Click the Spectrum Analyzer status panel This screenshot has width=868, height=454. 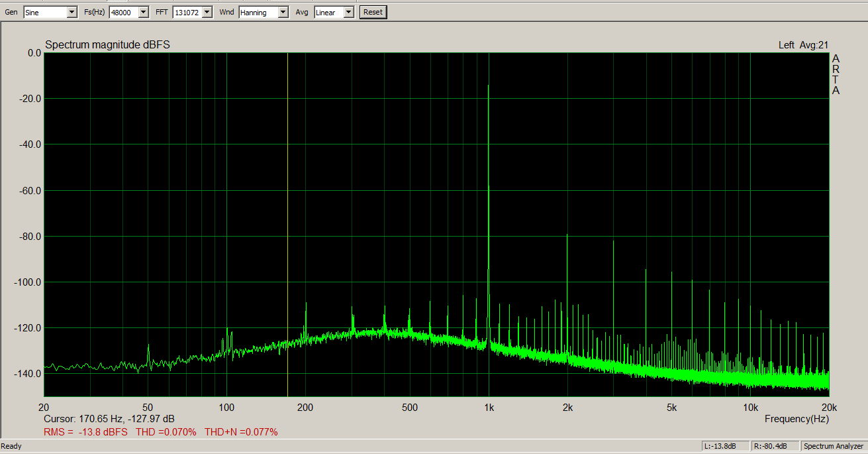(834, 446)
